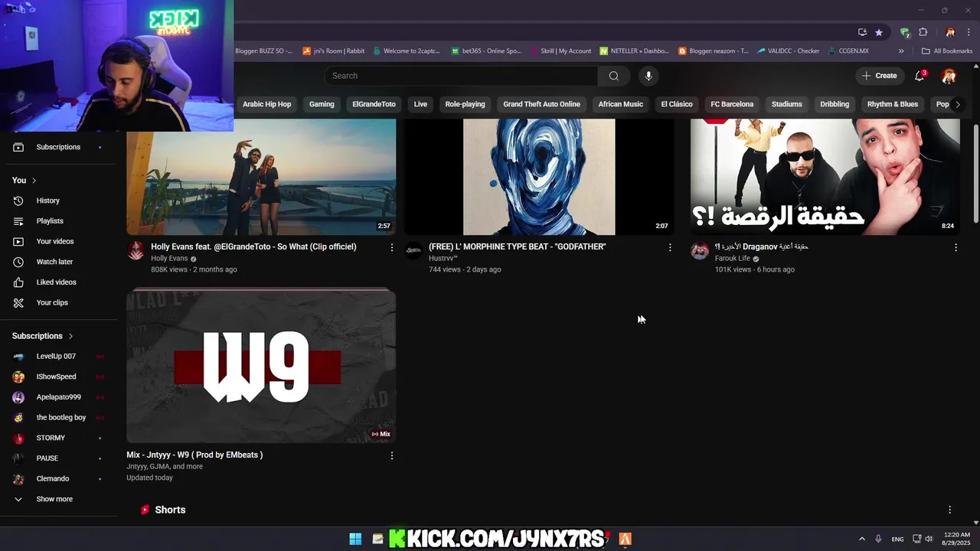Open Subscriptions in sidebar
Screen dimensions: 980x551
click(58, 147)
